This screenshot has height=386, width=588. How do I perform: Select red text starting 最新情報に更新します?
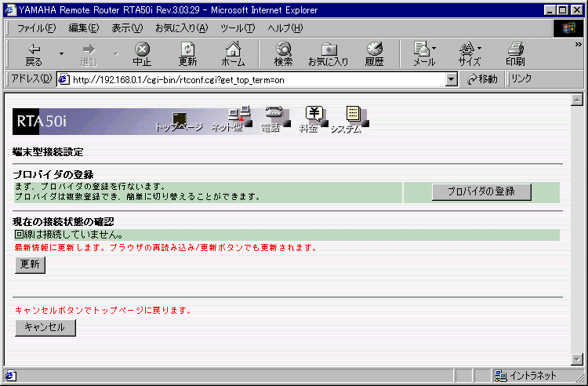(x=165, y=248)
